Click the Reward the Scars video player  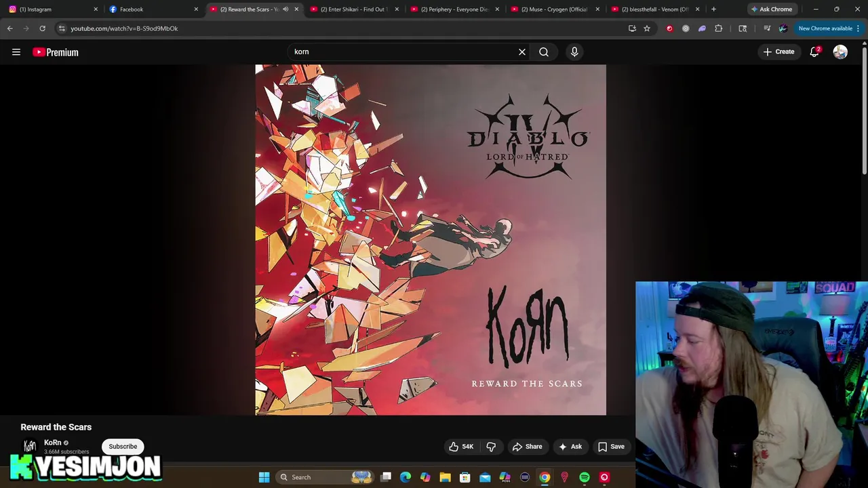(x=431, y=240)
